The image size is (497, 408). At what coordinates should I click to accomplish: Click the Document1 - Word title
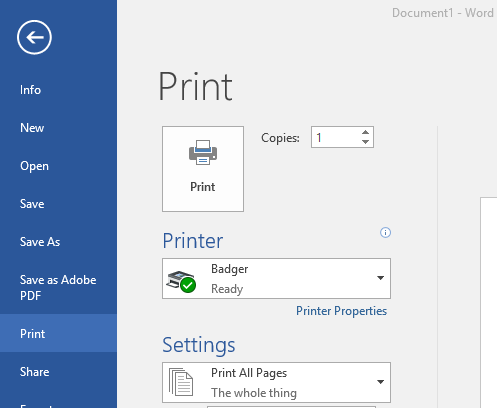click(443, 13)
